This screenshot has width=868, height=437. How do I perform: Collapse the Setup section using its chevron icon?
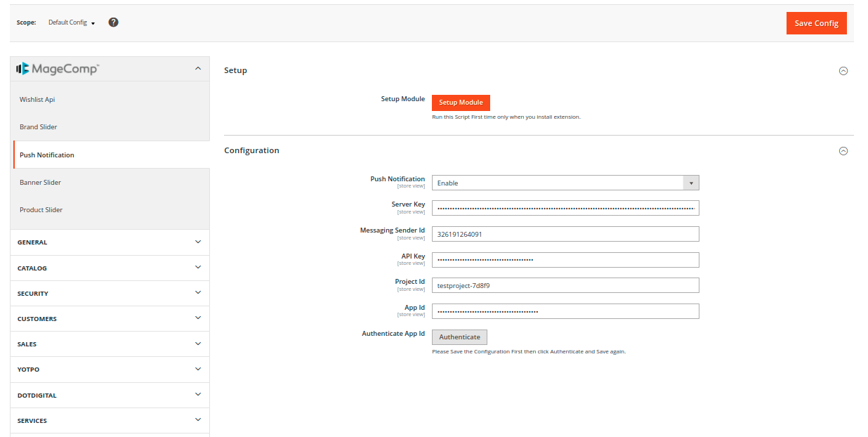click(x=843, y=70)
